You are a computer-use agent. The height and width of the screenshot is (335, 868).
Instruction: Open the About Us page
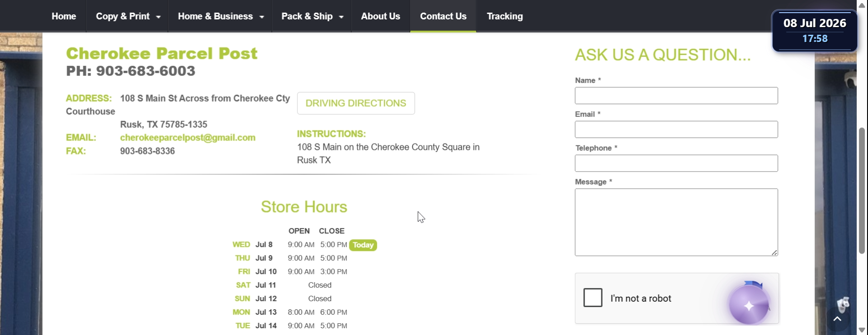click(x=381, y=16)
